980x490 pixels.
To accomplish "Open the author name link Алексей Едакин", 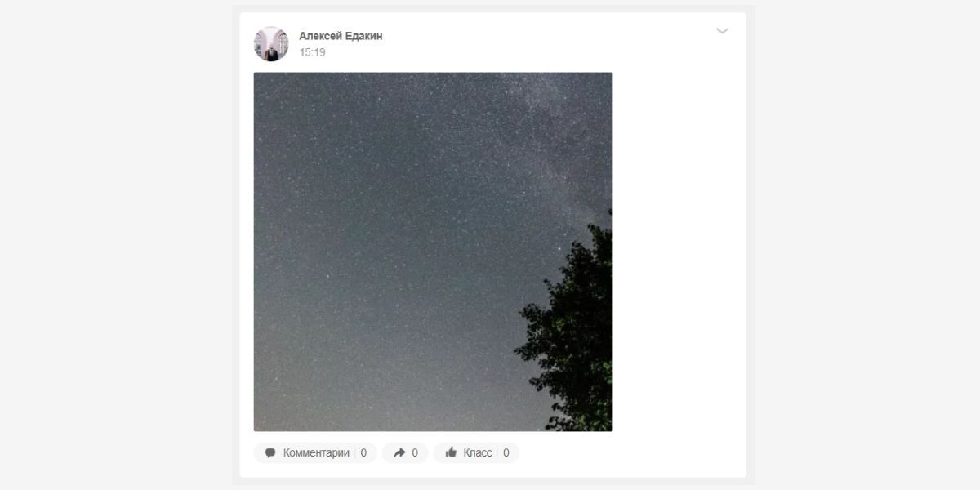I will [341, 36].
